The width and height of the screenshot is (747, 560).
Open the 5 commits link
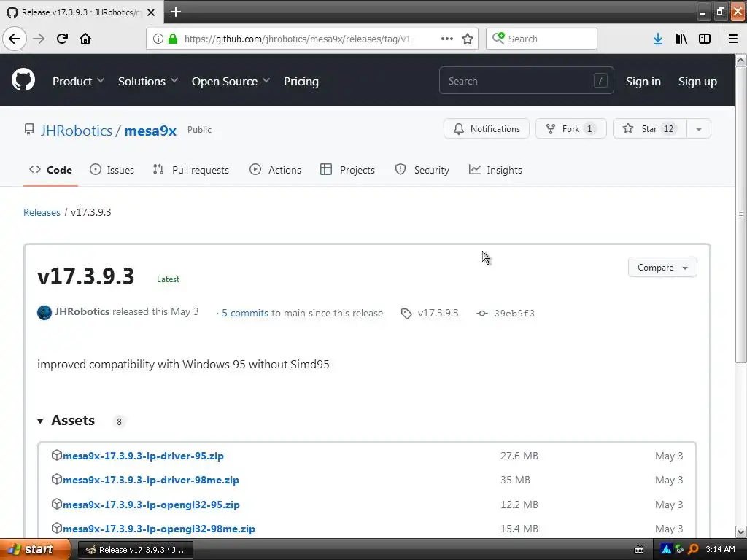coord(245,313)
